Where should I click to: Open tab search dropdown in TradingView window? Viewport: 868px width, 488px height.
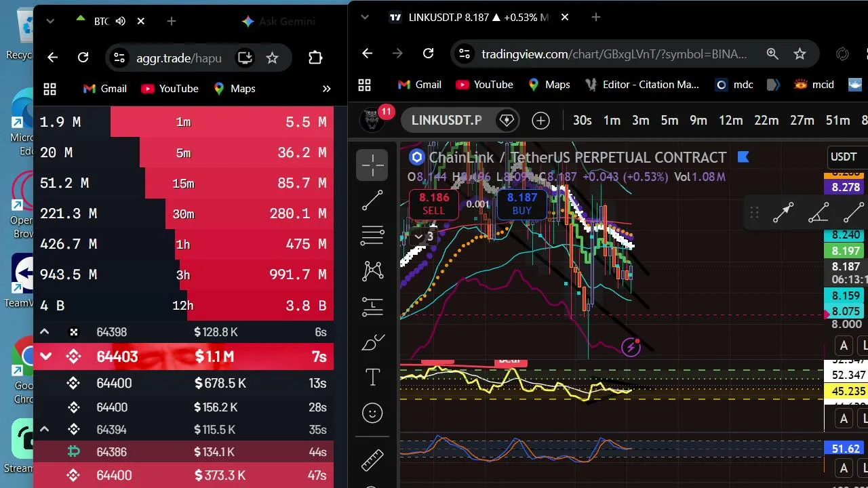pyautogui.click(x=365, y=17)
